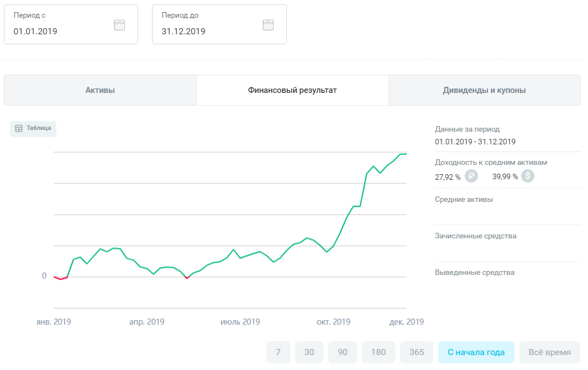Open the Дивиденды и купоны tab
Viewport: 588px width, 370px height.
(x=484, y=90)
